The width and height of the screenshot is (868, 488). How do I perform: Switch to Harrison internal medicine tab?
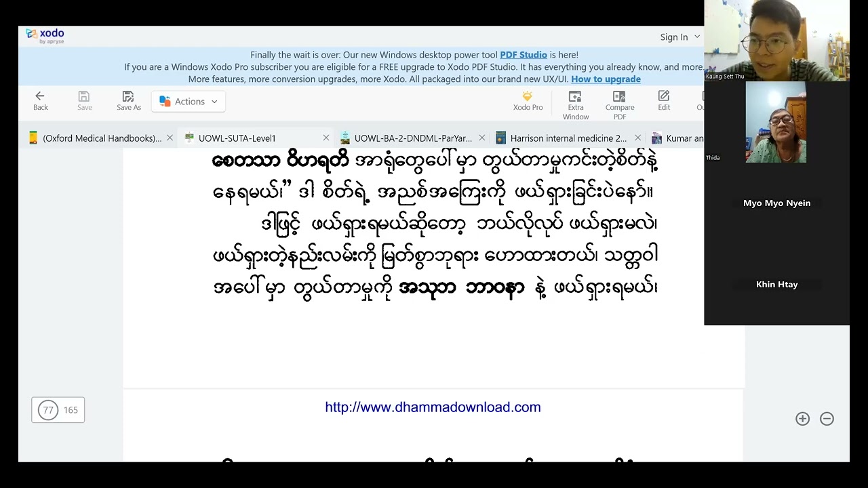(x=568, y=138)
